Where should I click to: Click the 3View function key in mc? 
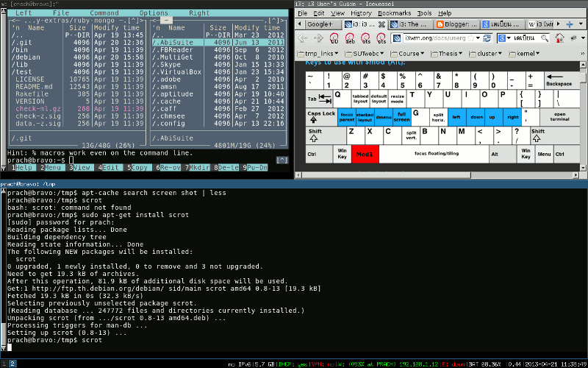pyautogui.click(x=81, y=168)
